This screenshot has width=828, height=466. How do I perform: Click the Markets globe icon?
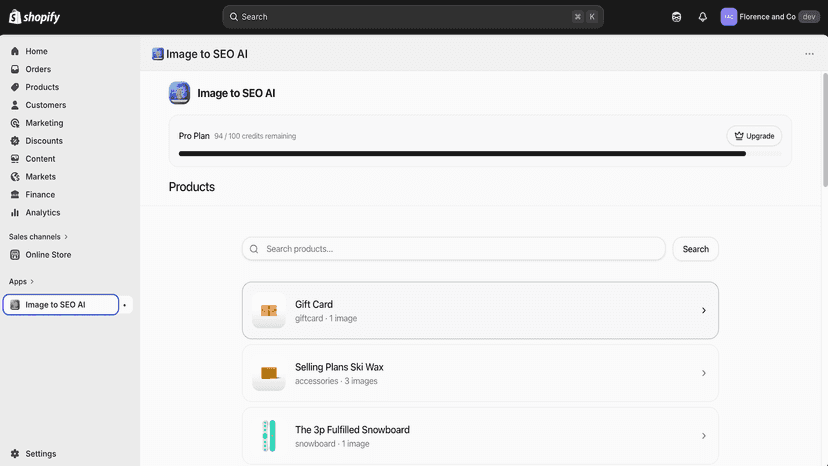click(15, 176)
